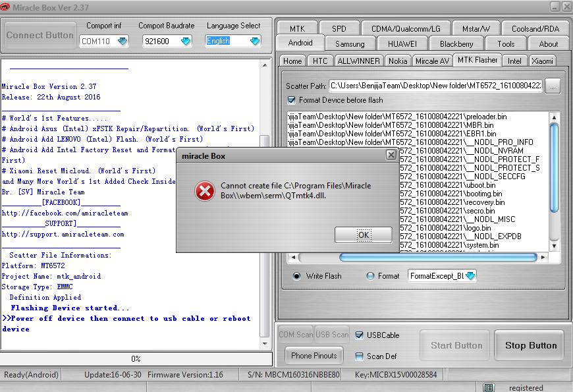Open the Comport inf dropdown arrow

(123, 41)
